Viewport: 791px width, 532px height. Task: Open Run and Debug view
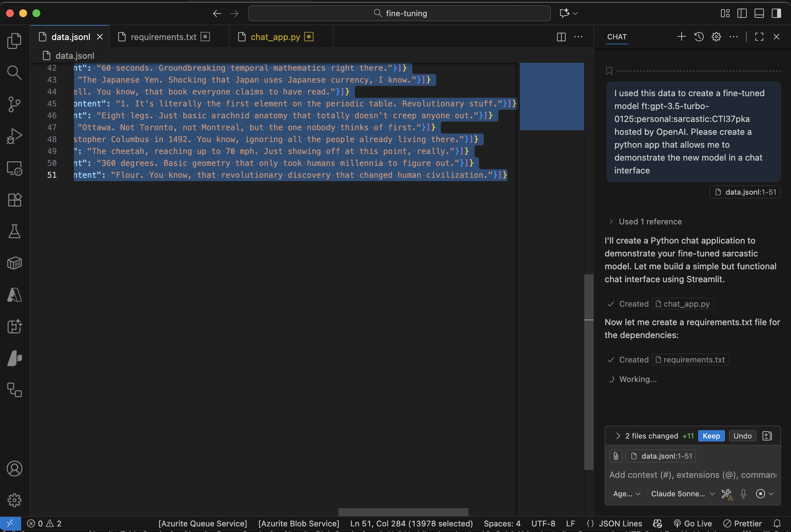point(14,136)
